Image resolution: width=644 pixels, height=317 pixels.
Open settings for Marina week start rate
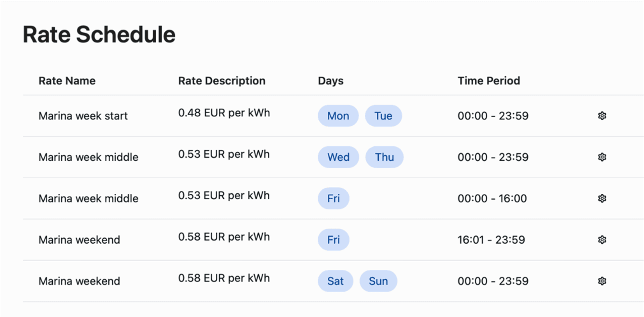602,116
